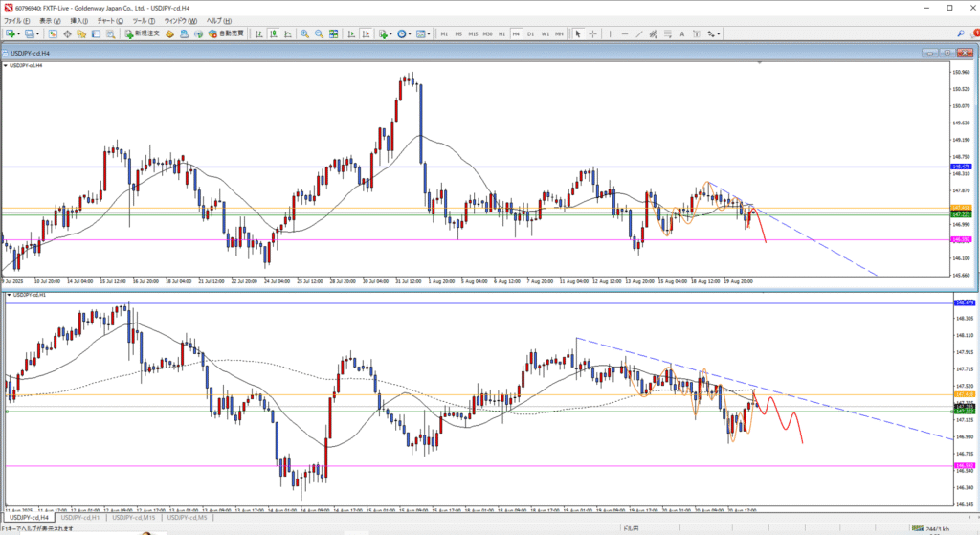Expand the profiles dropdown arrow
The image size is (980, 535).
(x=37, y=33)
